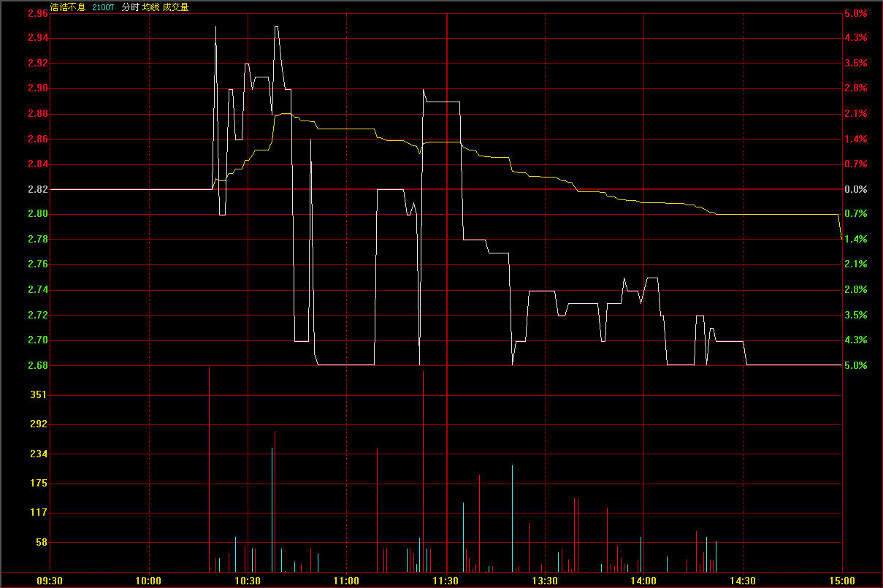Click the 14:00 time label

[644, 581]
